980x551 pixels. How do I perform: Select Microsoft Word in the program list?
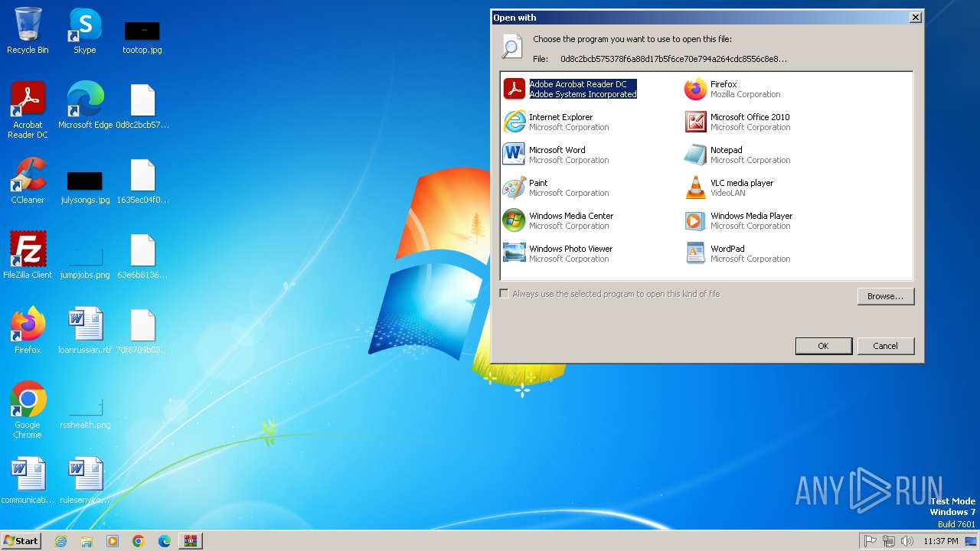557,155
